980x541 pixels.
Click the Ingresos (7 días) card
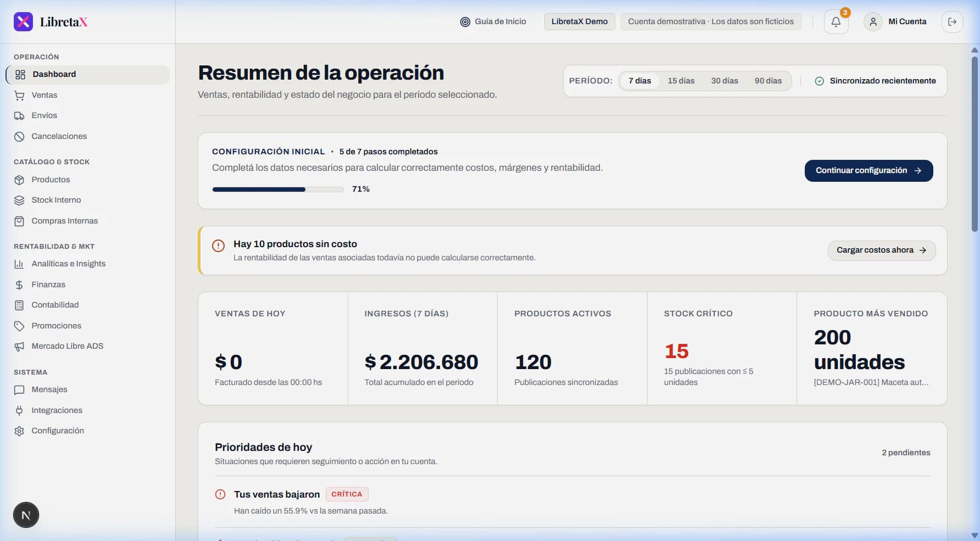(x=422, y=349)
